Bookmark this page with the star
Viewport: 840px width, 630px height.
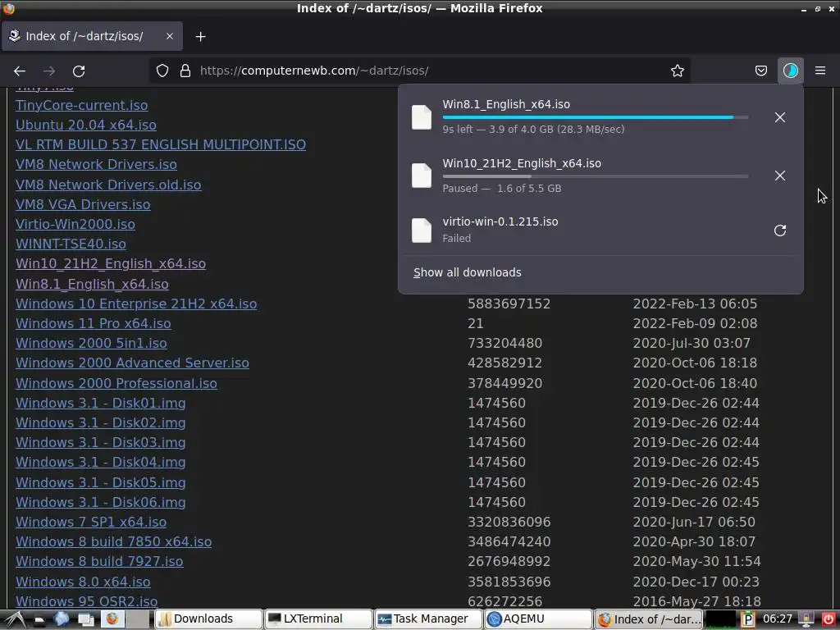(677, 71)
